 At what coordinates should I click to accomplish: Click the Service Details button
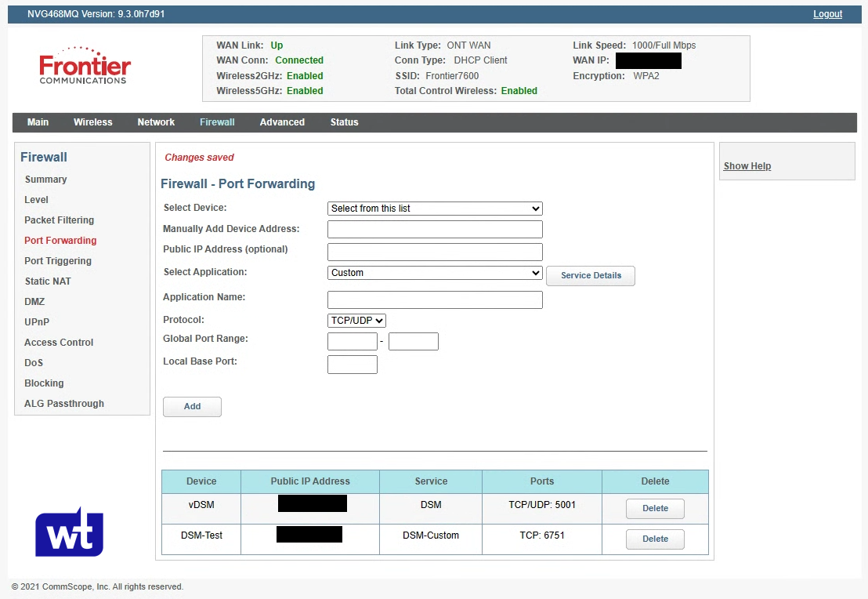[590, 276]
